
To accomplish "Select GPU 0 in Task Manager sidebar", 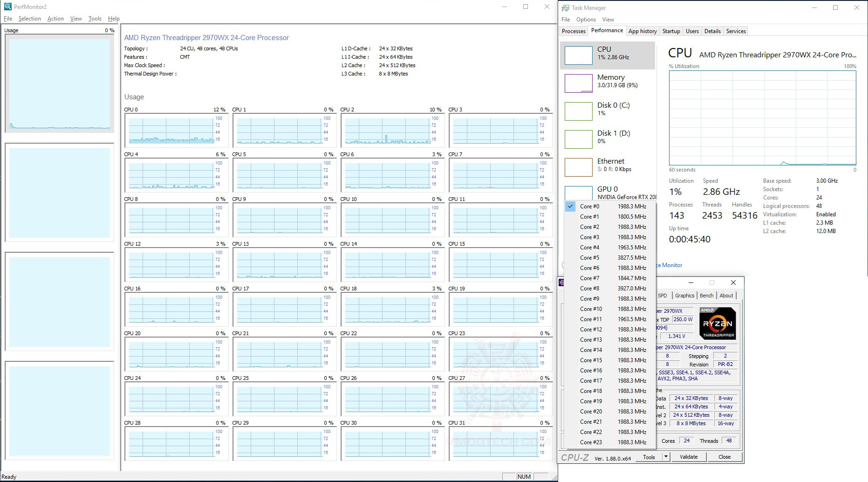I will point(608,192).
